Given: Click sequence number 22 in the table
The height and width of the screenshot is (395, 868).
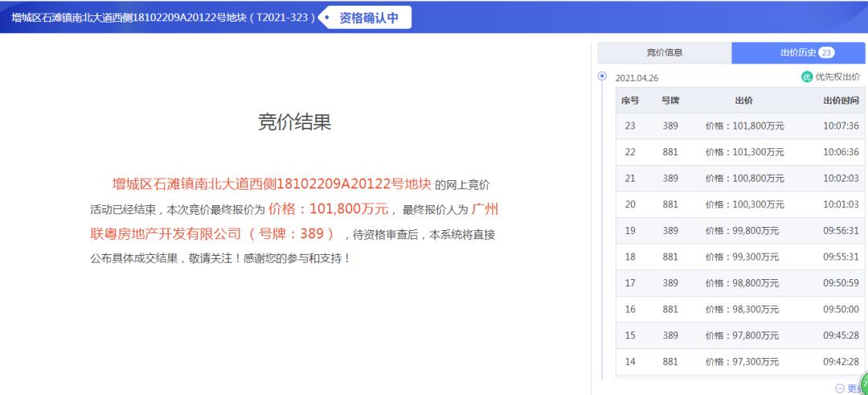Looking at the screenshot, I should tap(630, 152).
